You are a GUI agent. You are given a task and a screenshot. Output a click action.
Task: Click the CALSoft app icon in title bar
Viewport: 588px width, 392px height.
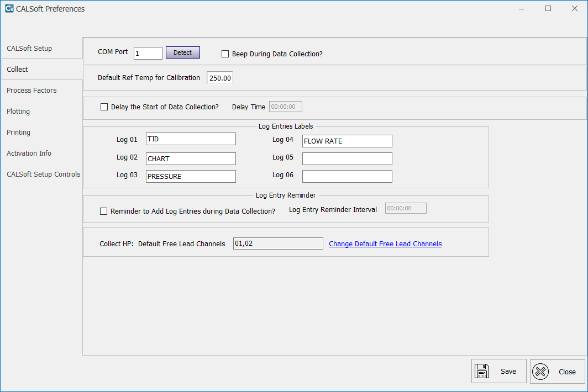[x=9, y=8]
